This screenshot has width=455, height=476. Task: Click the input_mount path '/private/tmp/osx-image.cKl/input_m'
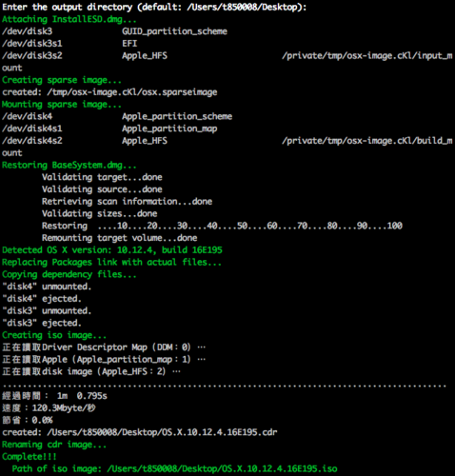click(x=367, y=56)
